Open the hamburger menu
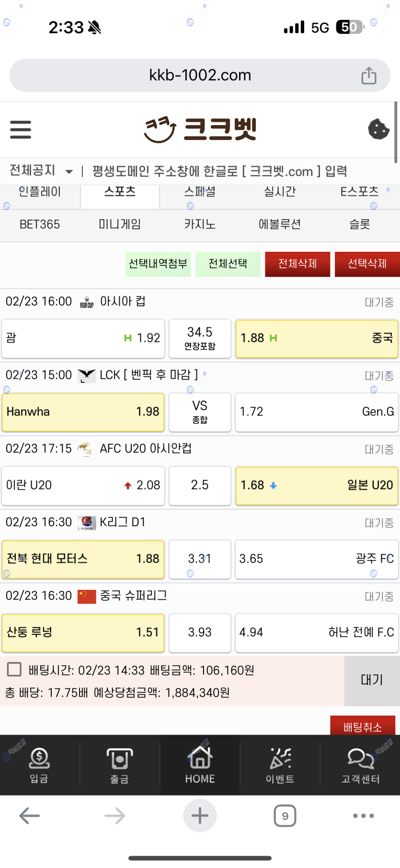The width and height of the screenshot is (400, 868). pos(21,129)
